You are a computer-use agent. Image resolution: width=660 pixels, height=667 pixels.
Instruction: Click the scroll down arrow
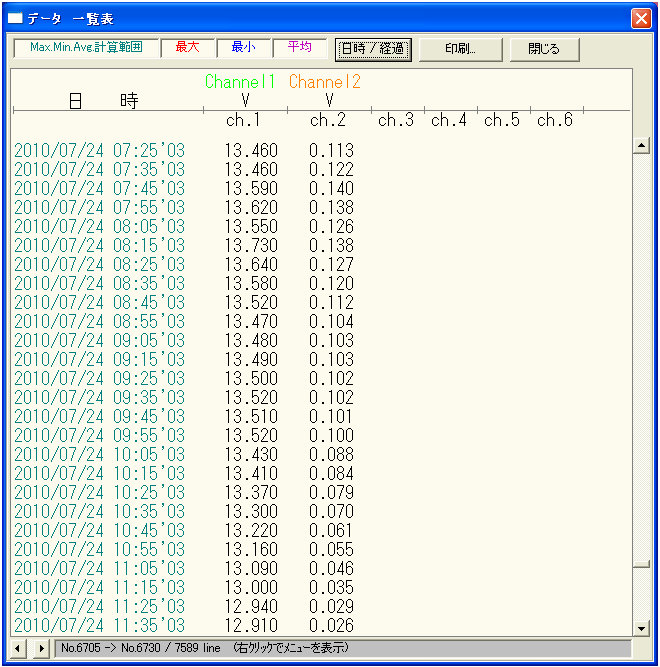point(641,628)
